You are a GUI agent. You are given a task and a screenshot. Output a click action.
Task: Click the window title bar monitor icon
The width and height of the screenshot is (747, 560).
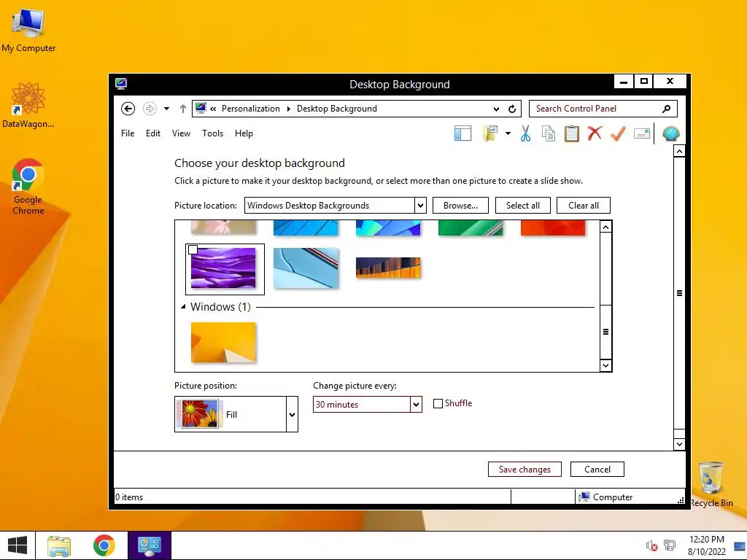click(x=121, y=85)
